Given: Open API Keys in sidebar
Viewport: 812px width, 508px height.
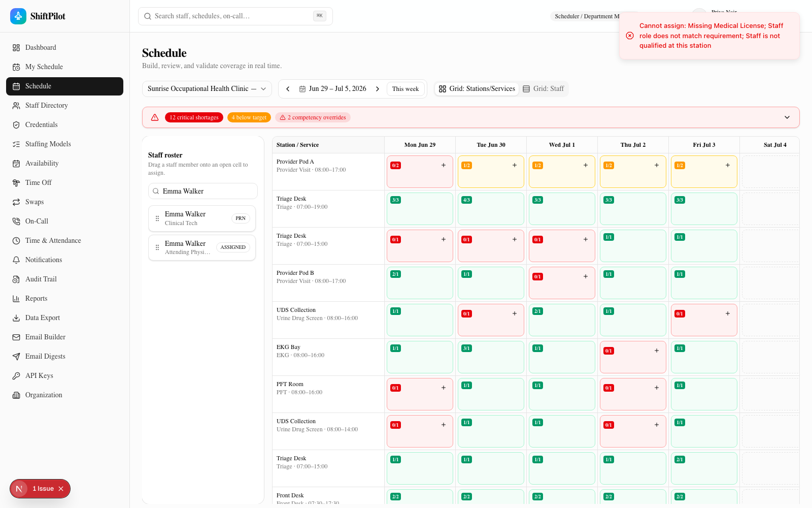Looking at the screenshot, I should coord(64,376).
